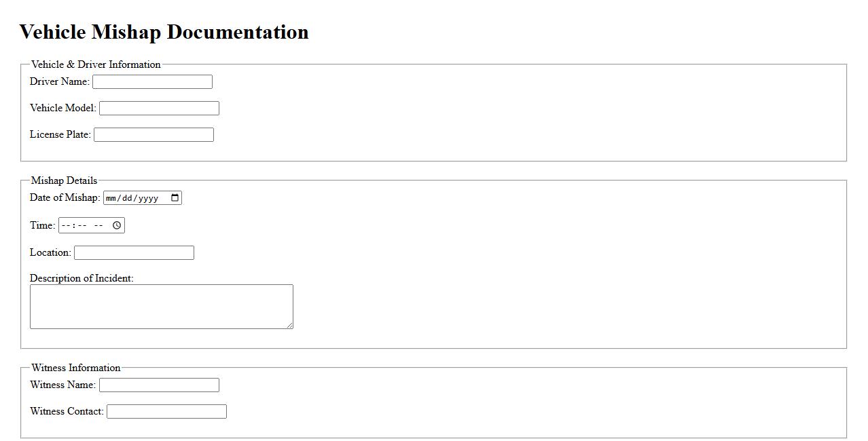Click into the Vehicle Model input
868x441 pixels.
[159, 109]
